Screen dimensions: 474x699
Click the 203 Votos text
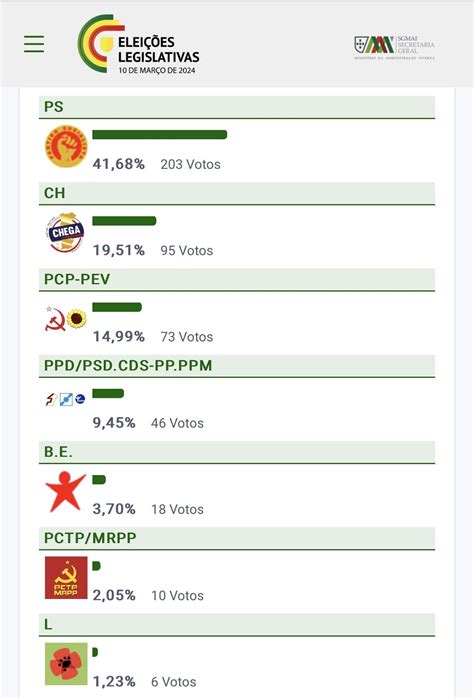coord(190,164)
